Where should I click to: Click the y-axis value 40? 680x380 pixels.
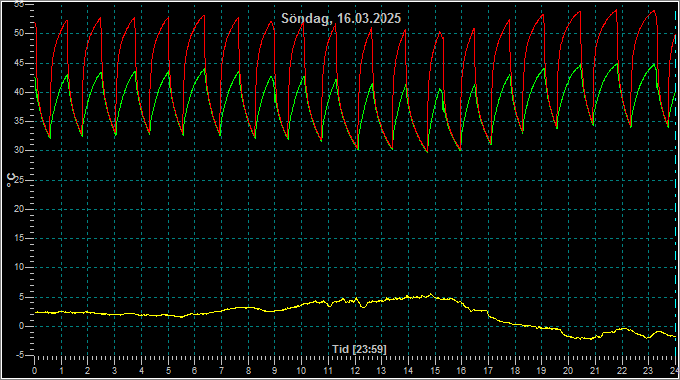click(x=19, y=92)
